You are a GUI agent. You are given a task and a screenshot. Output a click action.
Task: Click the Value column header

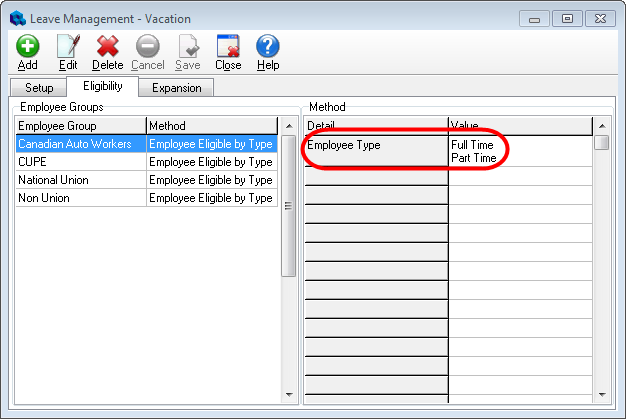[519, 125]
